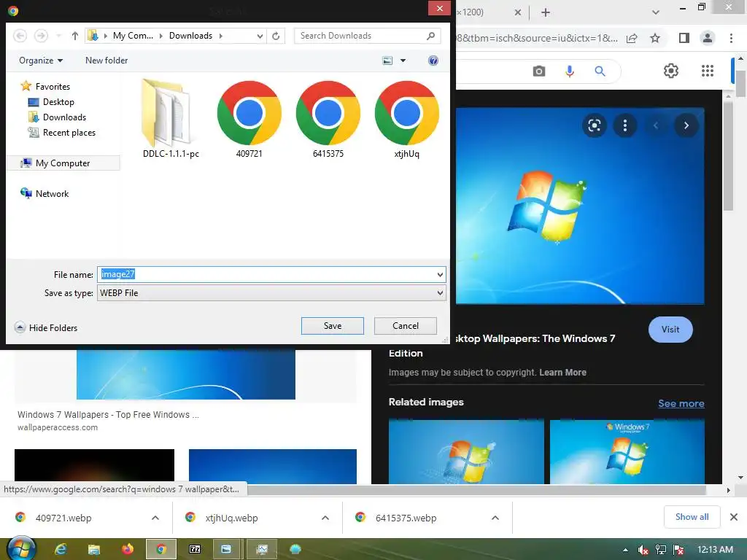The width and height of the screenshot is (747, 560).
Task: Open the dialog help icon
Action: pos(433,61)
